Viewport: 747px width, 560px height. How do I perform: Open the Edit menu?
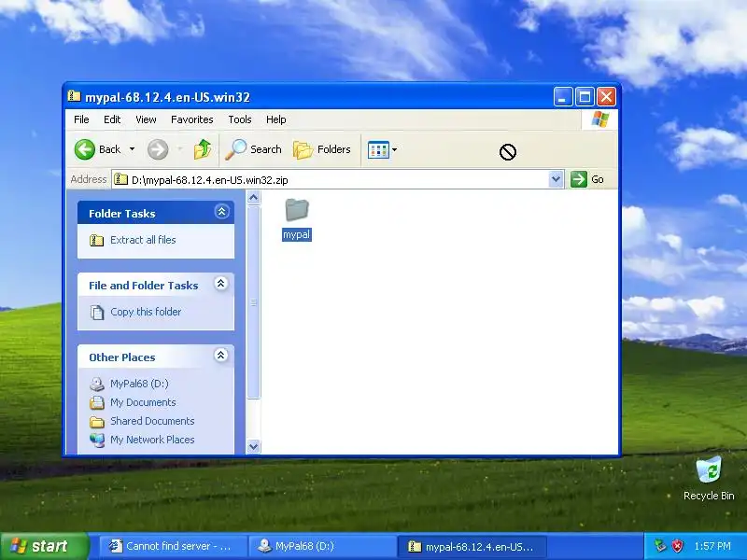click(x=112, y=119)
